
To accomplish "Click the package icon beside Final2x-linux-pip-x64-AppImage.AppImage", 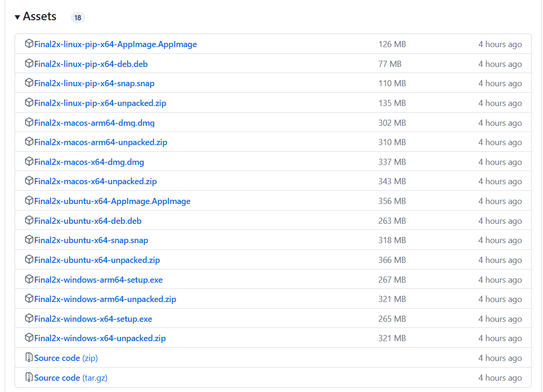I will point(29,44).
